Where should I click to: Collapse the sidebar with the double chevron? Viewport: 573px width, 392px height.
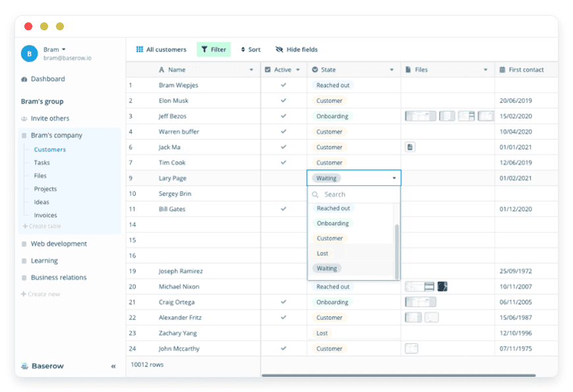113,366
